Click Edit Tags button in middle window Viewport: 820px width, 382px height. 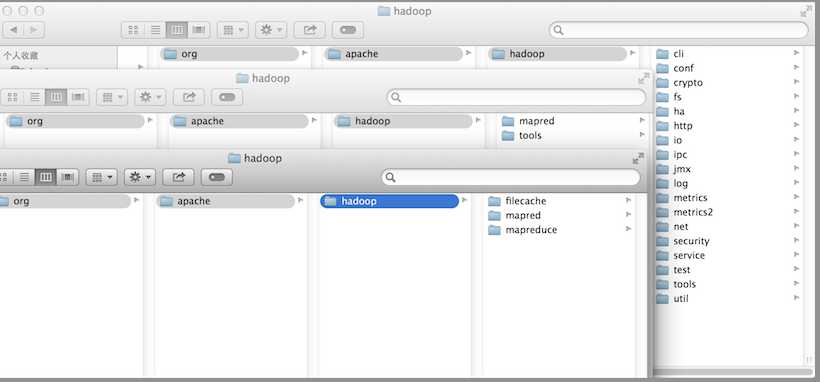click(227, 97)
